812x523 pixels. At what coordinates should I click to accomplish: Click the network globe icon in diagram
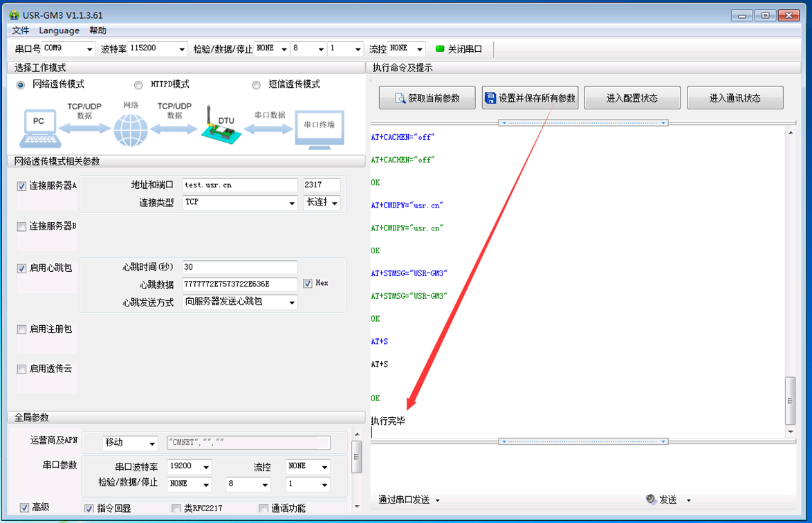[x=131, y=129]
